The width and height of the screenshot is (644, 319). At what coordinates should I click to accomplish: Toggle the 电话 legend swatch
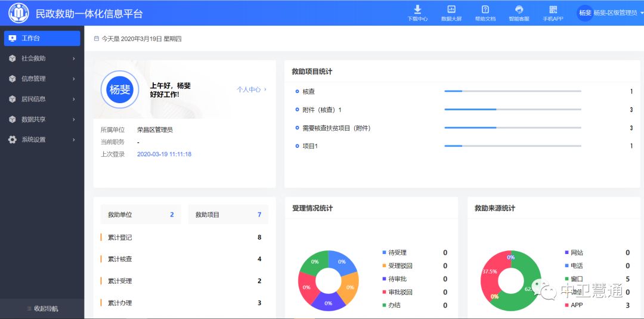click(567, 265)
